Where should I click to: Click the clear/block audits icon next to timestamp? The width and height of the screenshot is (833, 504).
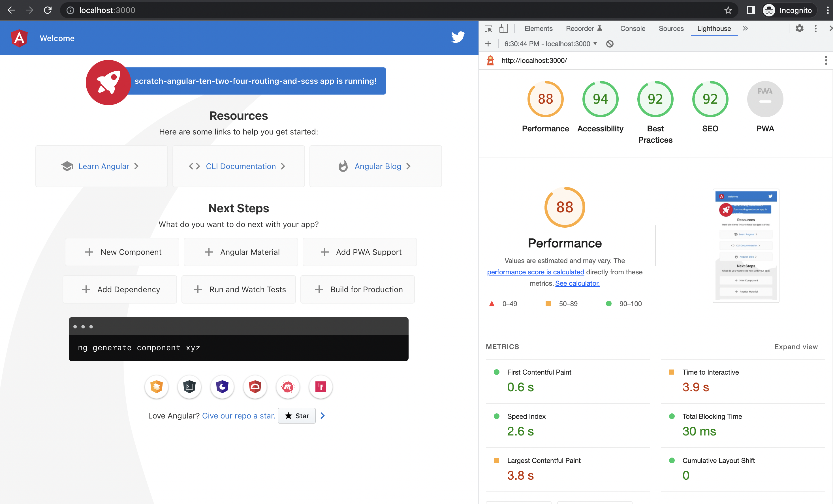pos(610,44)
